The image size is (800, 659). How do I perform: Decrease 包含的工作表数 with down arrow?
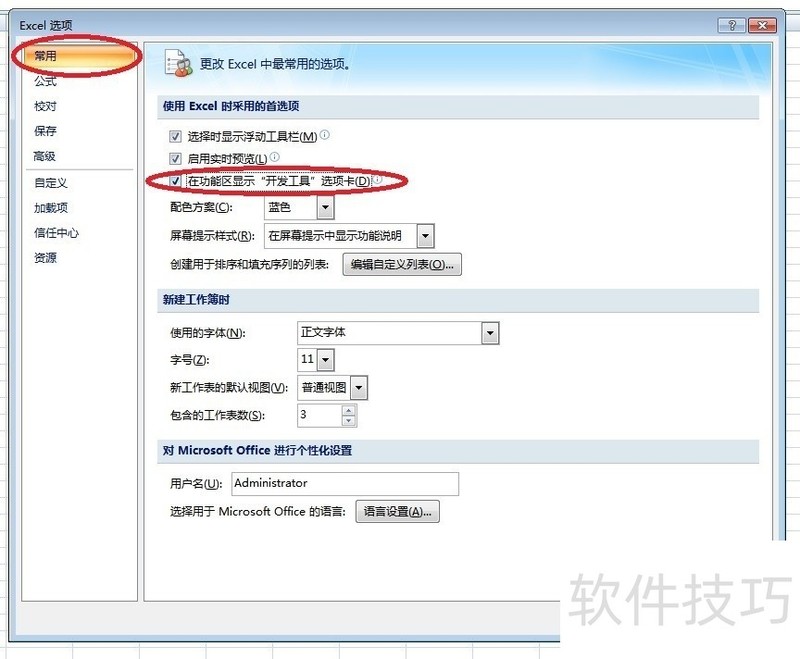[349, 421]
